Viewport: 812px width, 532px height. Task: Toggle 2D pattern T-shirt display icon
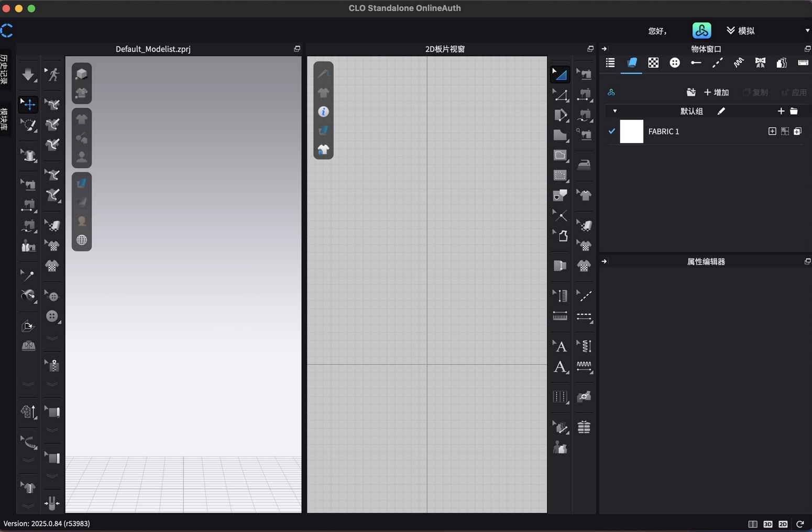click(323, 93)
